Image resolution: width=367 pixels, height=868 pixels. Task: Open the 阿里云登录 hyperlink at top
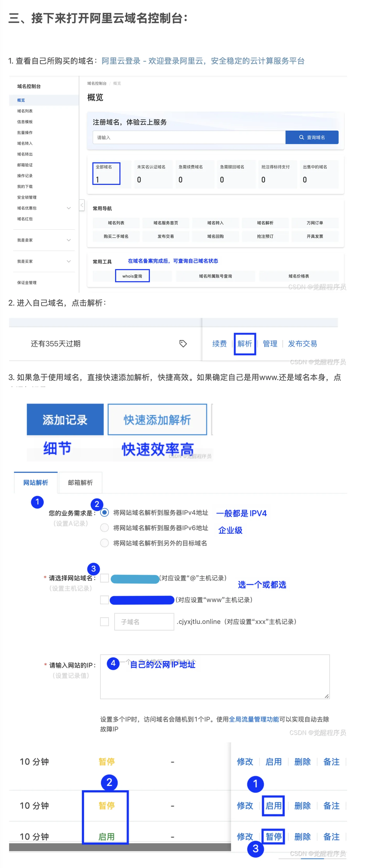(x=203, y=61)
